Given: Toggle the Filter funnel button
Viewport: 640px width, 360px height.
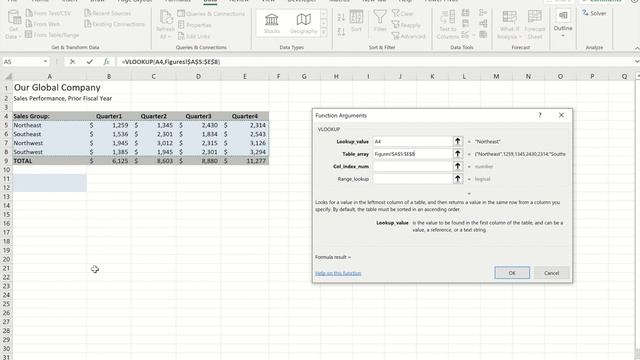Looking at the screenshot, I should coord(380,21).
